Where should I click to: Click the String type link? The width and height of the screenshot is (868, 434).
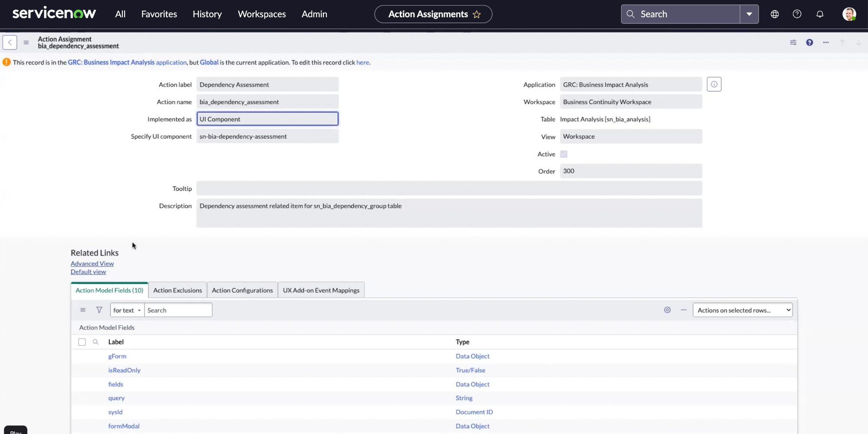coord(464,398)
